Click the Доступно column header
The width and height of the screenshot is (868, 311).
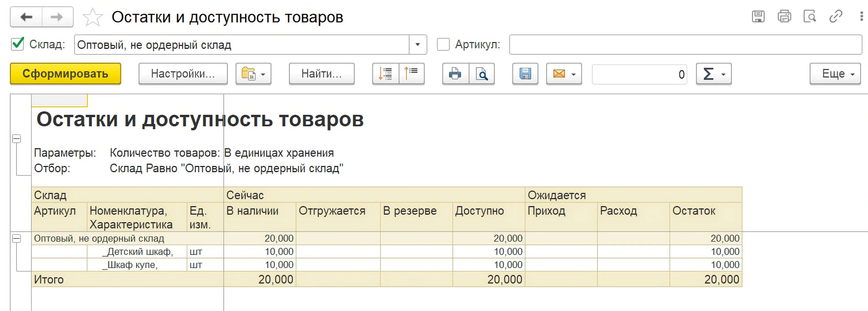tap(489, 217)
